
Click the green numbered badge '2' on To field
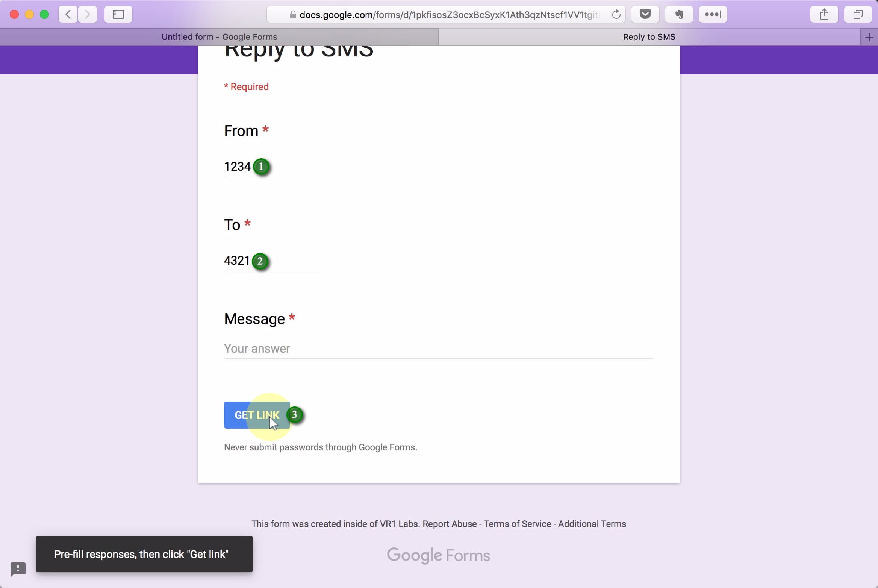click(260, 261)
